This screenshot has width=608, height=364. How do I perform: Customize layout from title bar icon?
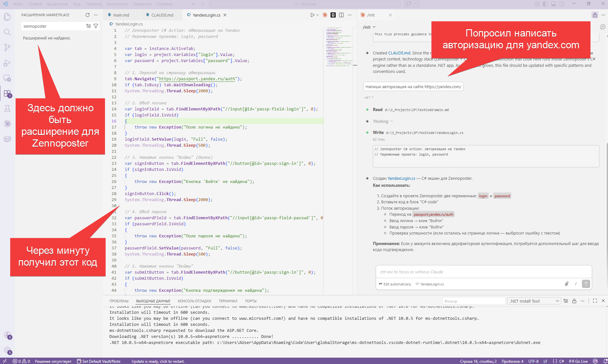click(537, 4)
